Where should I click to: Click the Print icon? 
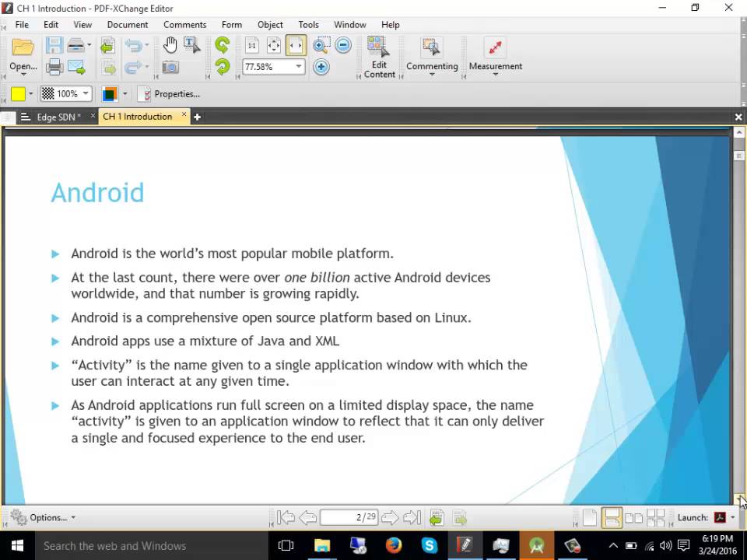54,67
